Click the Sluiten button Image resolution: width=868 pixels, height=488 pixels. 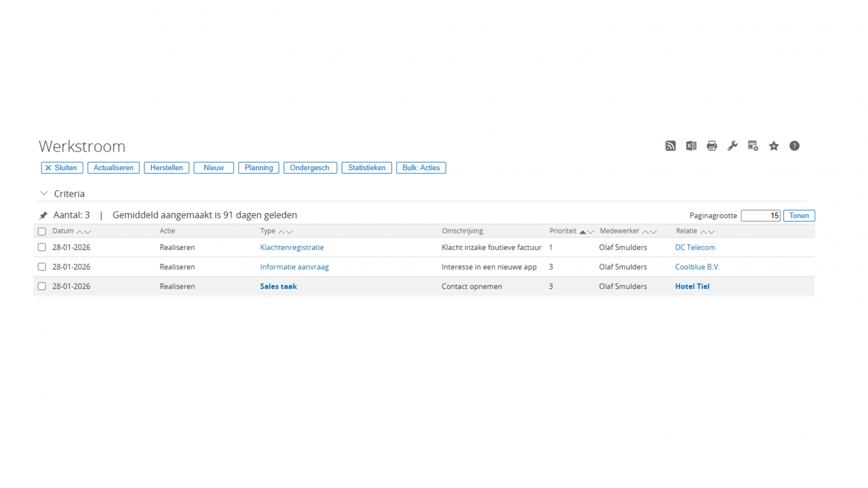[62, 168]
